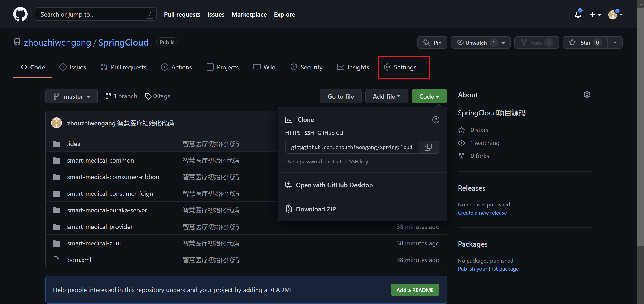
Task: Open commit message in pom.xml row
Action: (x=211, y=260)
